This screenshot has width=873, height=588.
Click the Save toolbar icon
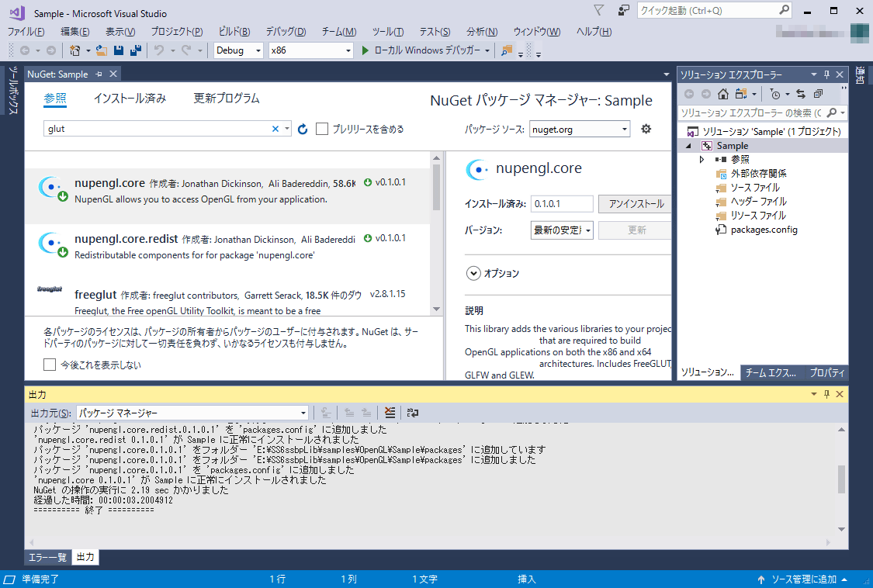pos(119,50)
